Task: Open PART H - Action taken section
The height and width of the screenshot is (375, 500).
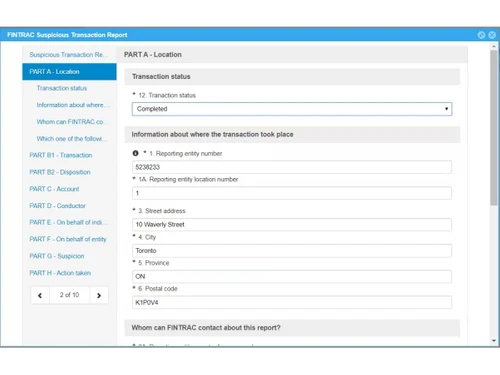Action: point(60,273)
